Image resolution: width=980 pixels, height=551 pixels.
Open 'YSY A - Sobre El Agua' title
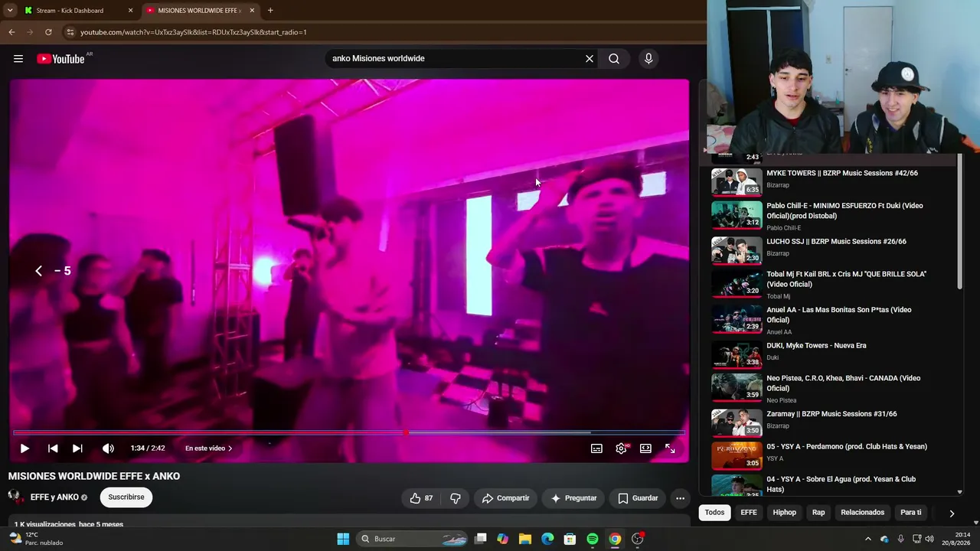(841, 484)
